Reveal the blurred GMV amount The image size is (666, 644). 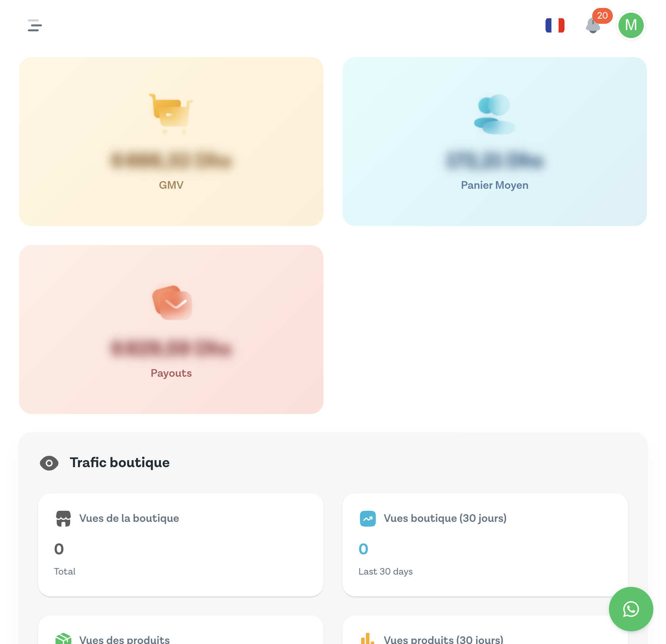(171, 161)
